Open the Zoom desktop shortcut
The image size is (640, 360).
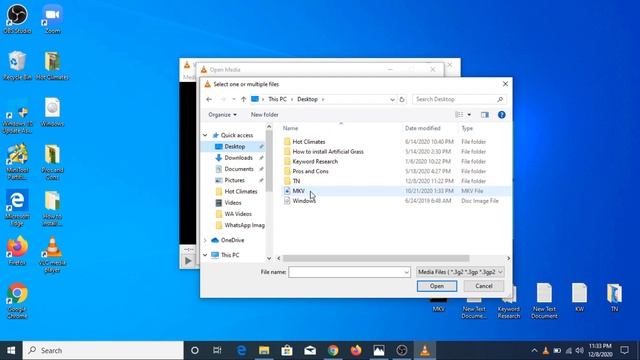click(x=52, y=18)
